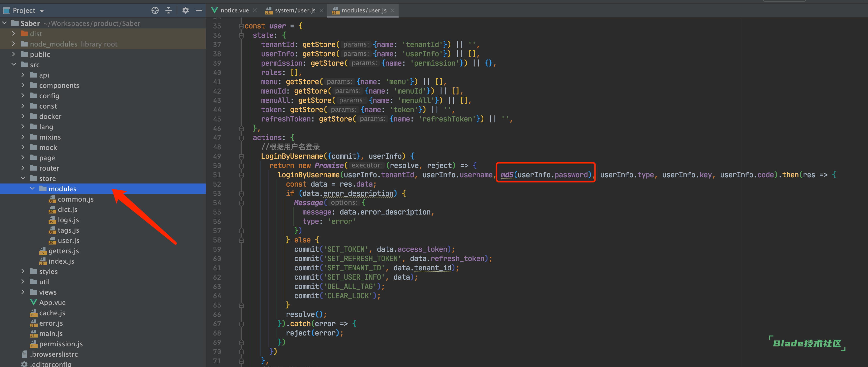Select the App.vue file
868x367 pixels.
click(x=48, y=302)
